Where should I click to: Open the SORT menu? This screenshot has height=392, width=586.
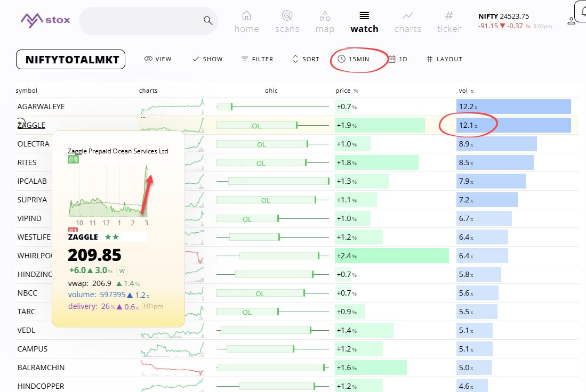pyautogui.click(x=306, y=59)
